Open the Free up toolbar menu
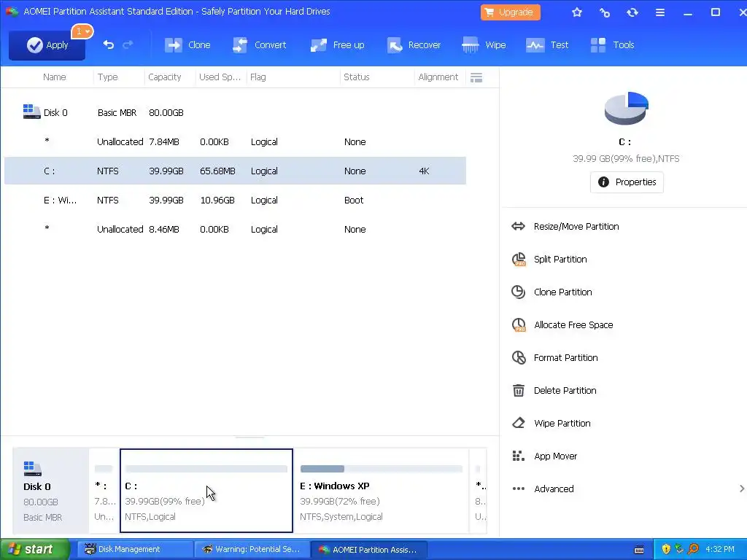This screenshot has width=747, height=560. tap(337, 45)
